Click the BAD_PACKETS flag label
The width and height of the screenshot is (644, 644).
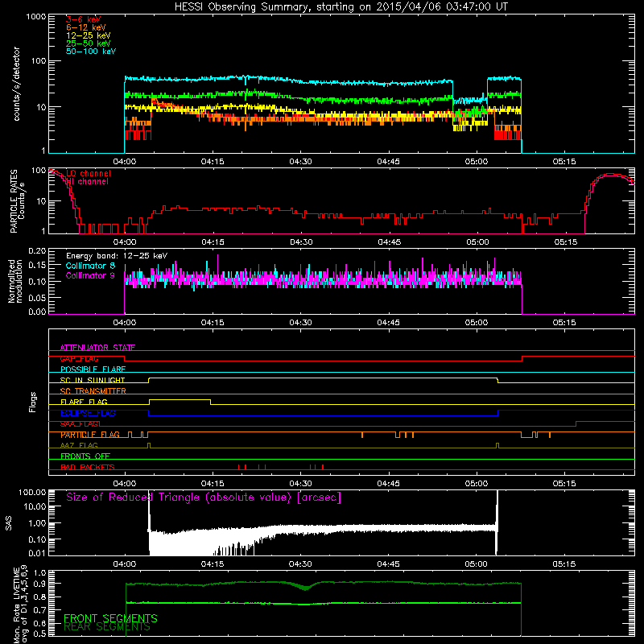point(88,467)
